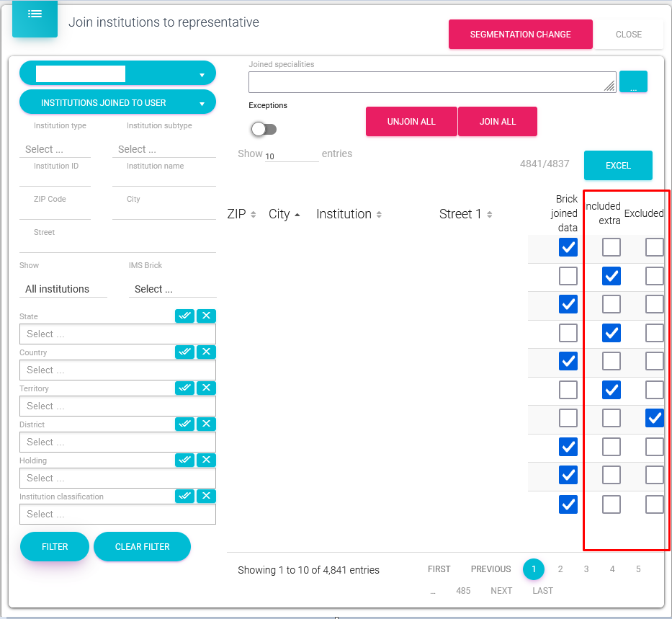Clear Institution classification with X icon
672x619 pixels.
tap(206, 496)
